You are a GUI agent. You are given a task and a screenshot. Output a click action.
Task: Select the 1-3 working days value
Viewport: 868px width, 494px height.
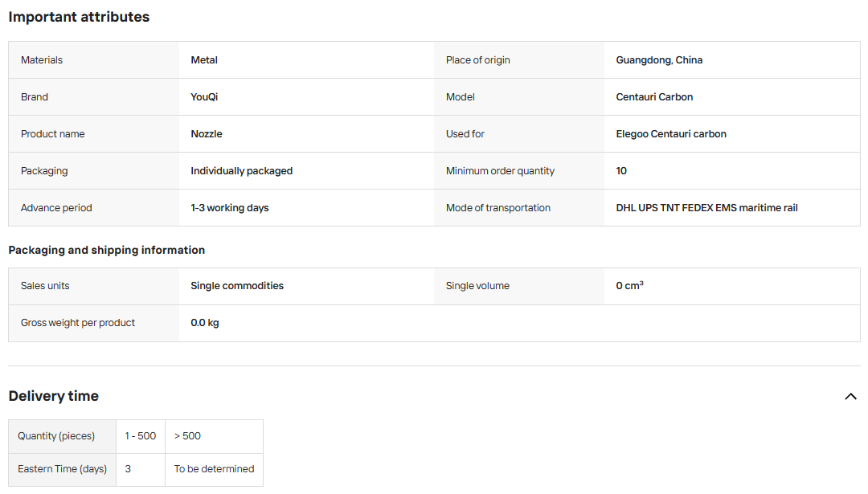point(230,208)
